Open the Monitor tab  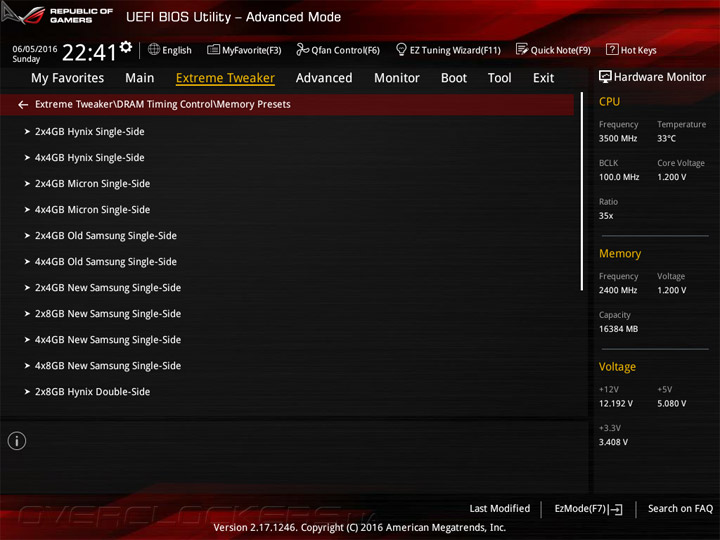tap(397, 78)
